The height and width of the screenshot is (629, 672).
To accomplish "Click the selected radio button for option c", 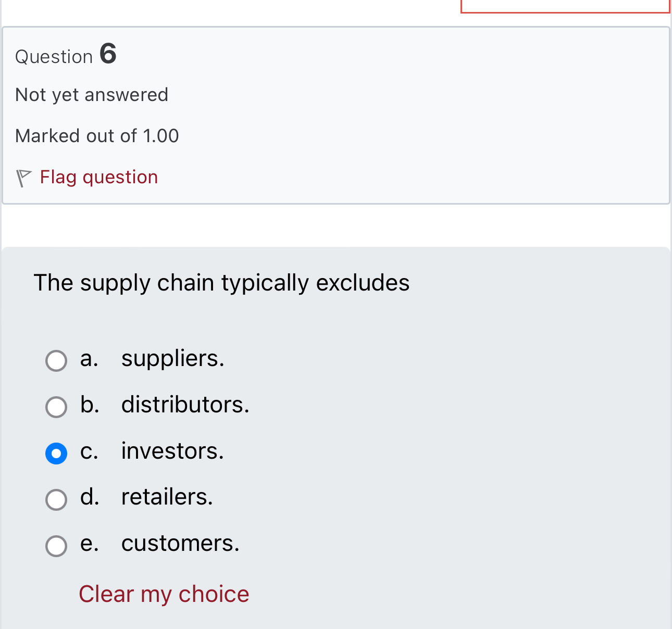I will [56, 453].
